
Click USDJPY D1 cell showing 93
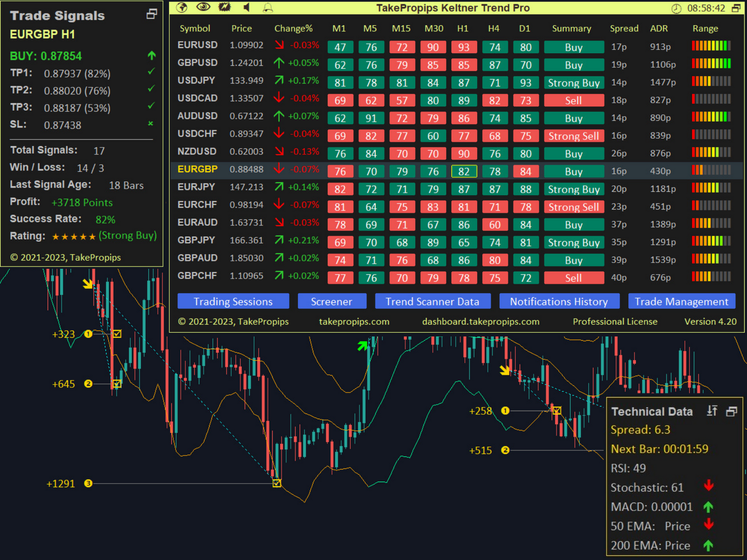pyautogui.click(x=526, y=83)
